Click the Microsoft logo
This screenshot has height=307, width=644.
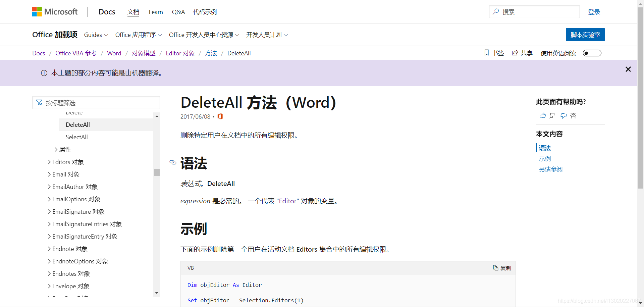pyautogui.click(x=55, y=12)
